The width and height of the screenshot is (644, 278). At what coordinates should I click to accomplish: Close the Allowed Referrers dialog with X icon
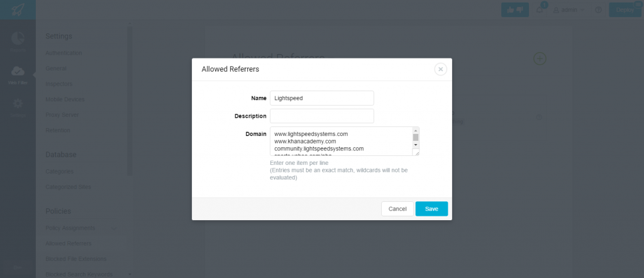click(440, 69)
